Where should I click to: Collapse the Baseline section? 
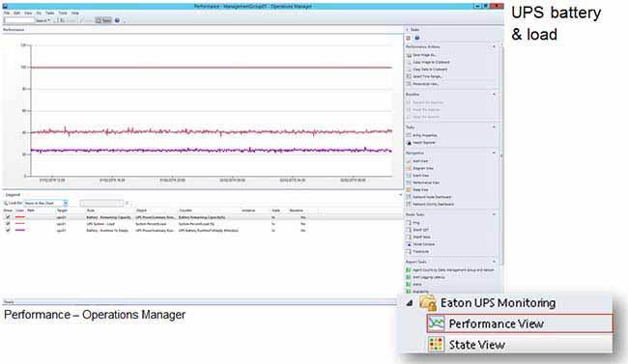[x=494, y=94]
